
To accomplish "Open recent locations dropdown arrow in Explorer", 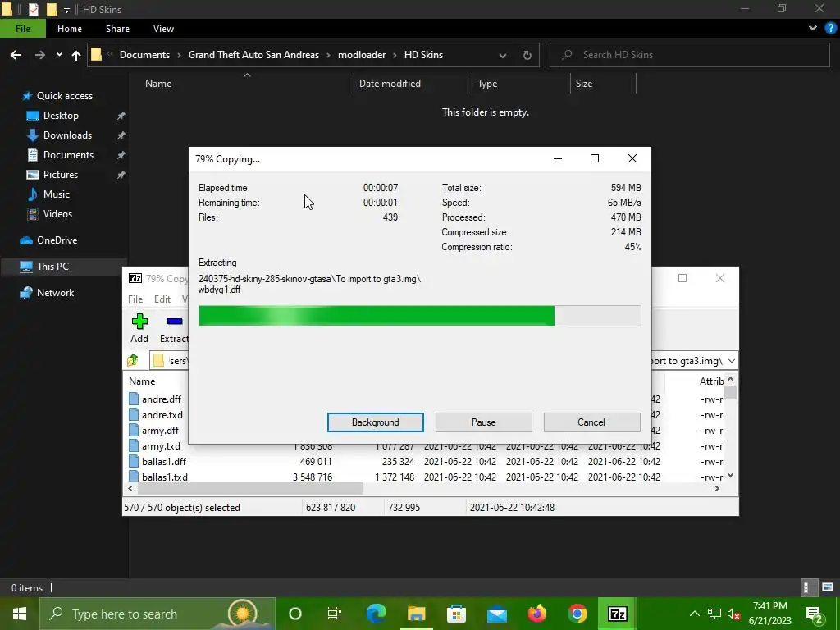I will tap(59, 55).
